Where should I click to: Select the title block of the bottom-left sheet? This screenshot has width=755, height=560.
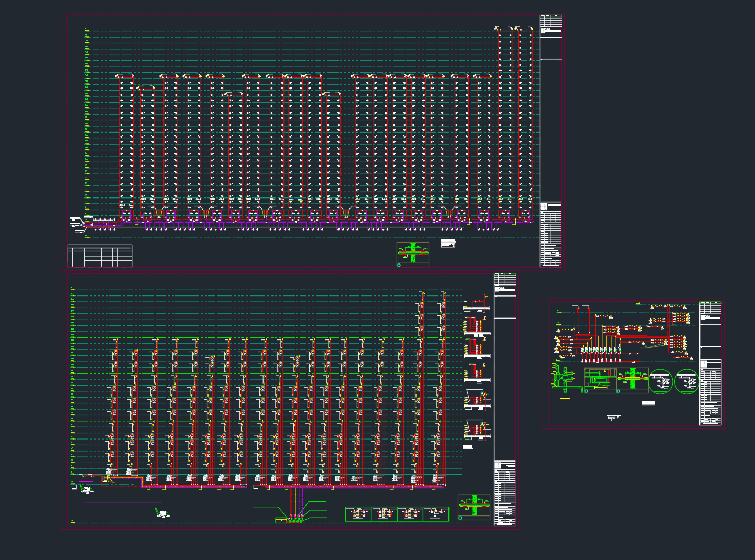tap(505, 399)
